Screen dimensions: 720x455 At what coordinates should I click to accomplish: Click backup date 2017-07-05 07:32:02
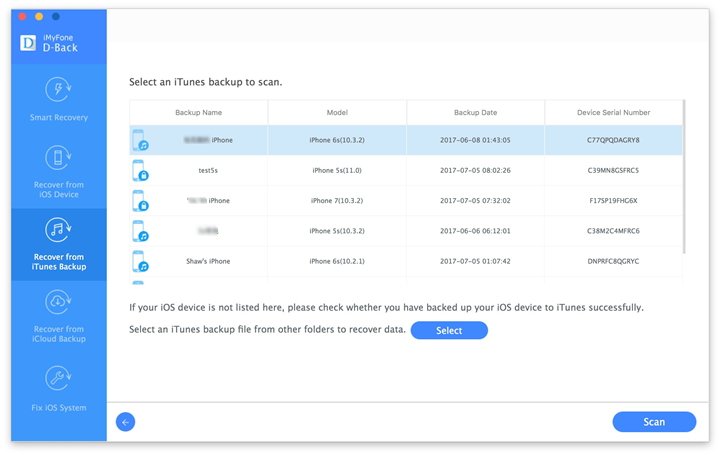tap(475, 201)
